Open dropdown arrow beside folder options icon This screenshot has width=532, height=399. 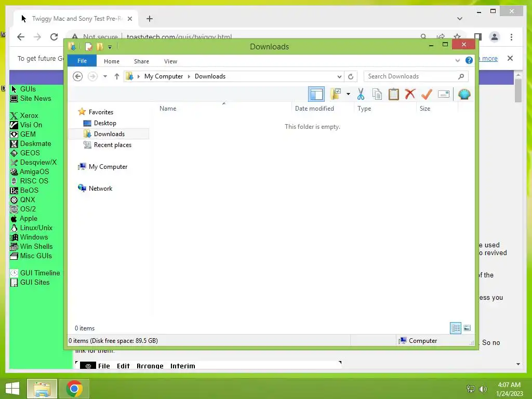[x=348, y=94]
